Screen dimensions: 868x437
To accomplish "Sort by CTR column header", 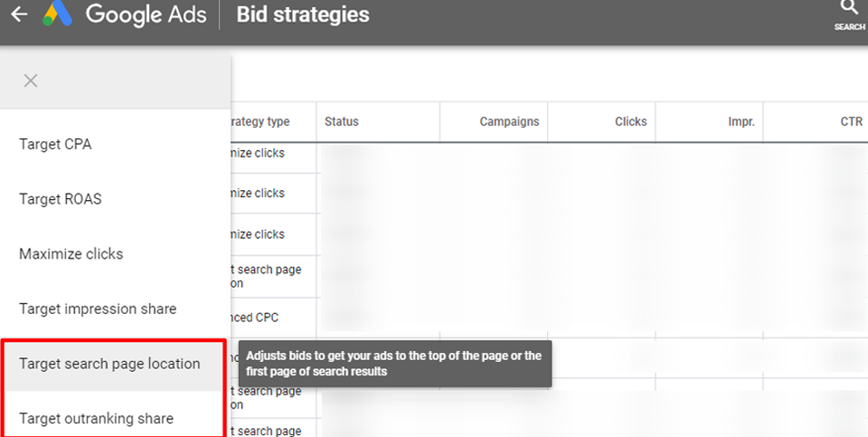I will click(851, 121).
